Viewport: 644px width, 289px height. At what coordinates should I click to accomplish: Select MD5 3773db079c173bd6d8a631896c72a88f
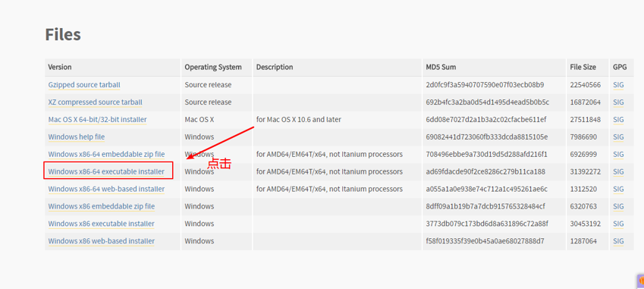(487, 224)
